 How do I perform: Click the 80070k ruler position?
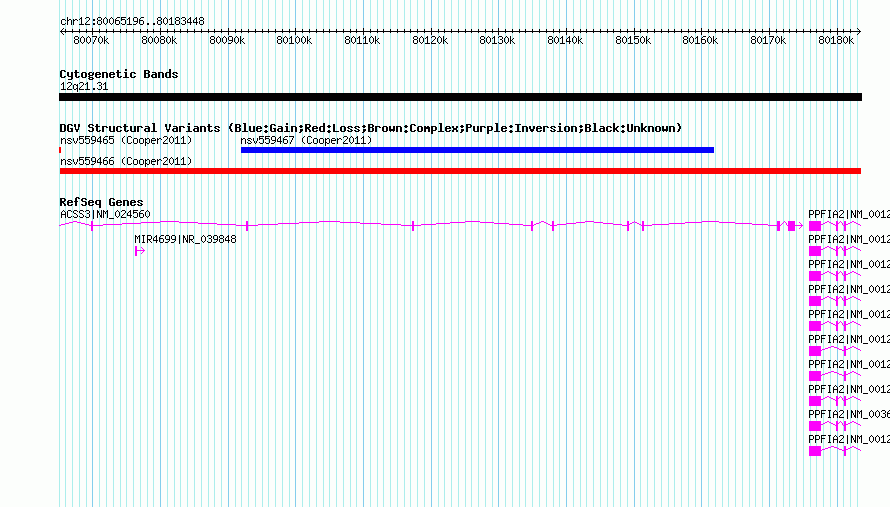click(x=91, y=40)
